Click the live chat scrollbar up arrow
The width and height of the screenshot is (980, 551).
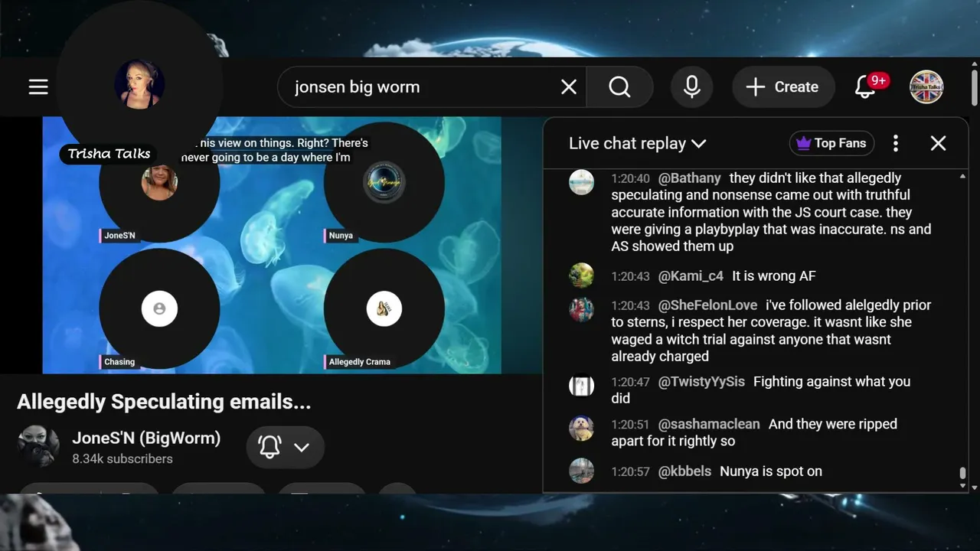tap(962, 177)
